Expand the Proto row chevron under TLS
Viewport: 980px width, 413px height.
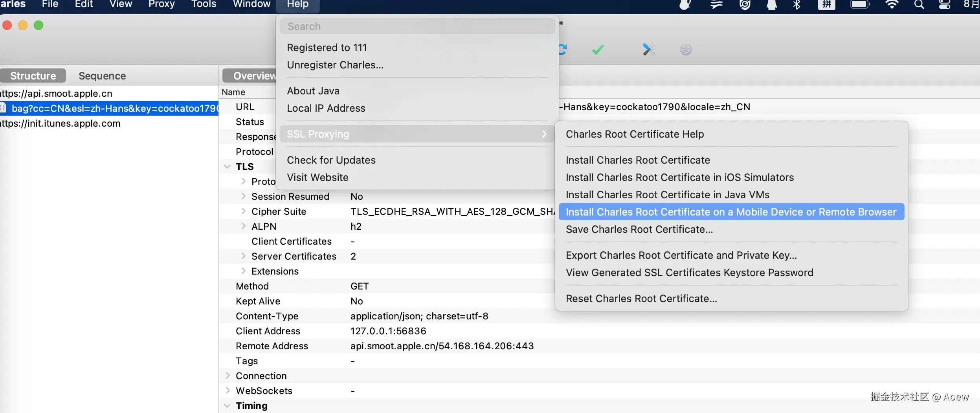pos(243,181)
